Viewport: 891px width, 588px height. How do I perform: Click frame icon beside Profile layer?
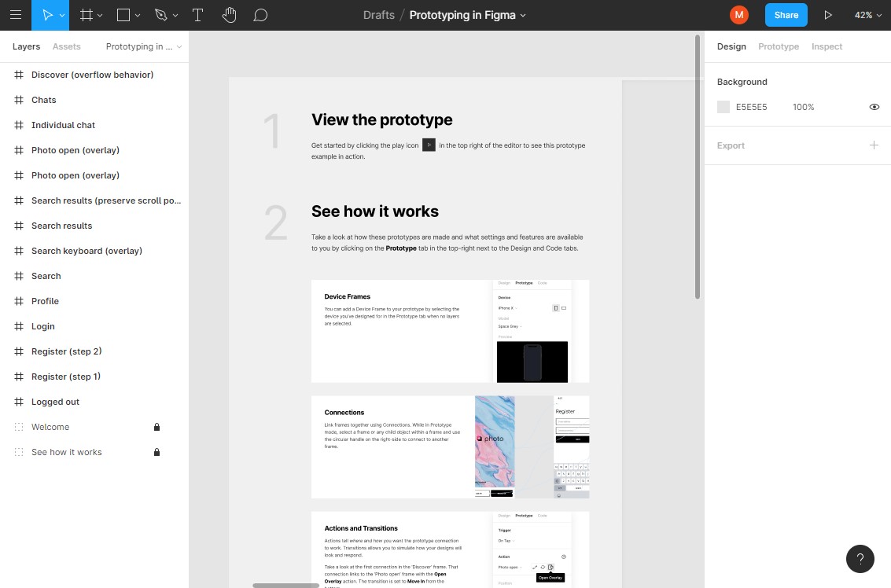(19, 301)
